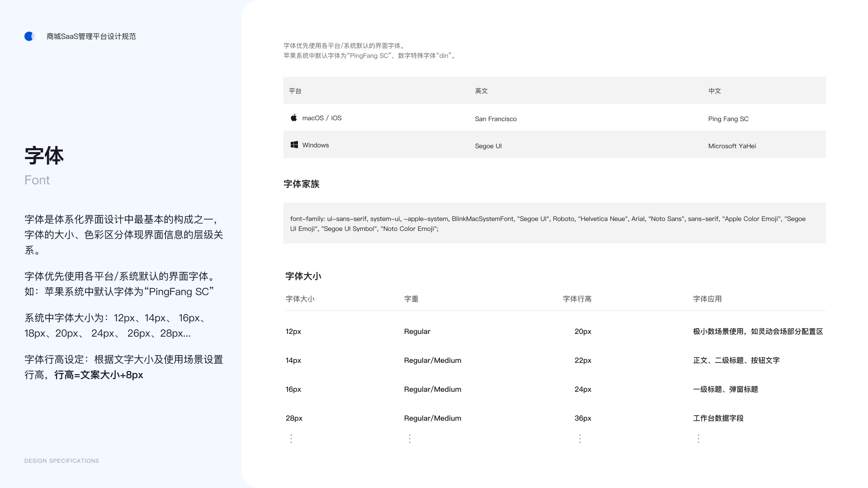Expand the 字体大小 column ellipsis dots
Screen dimensions: 868x488
pyautogui.click(x=291, y=438)
